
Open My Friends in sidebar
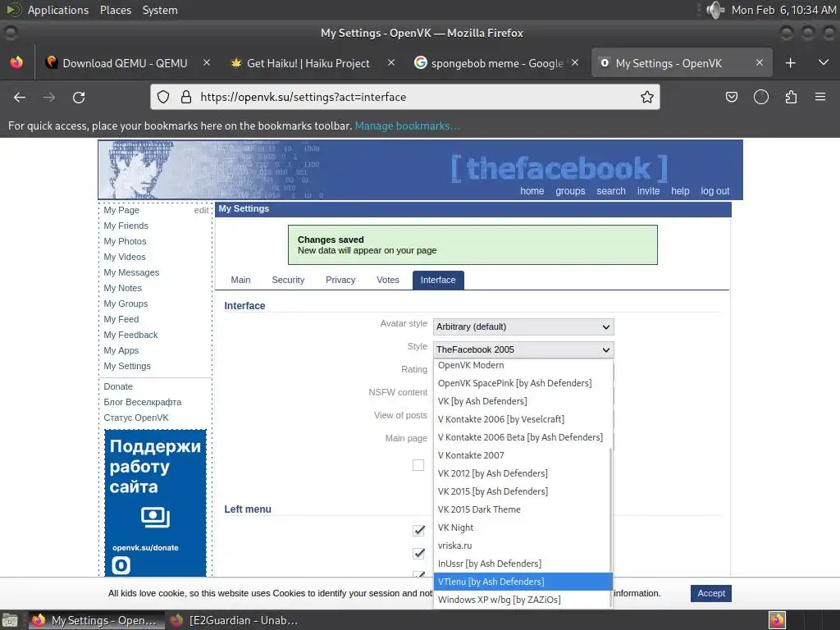pos(126,226)
